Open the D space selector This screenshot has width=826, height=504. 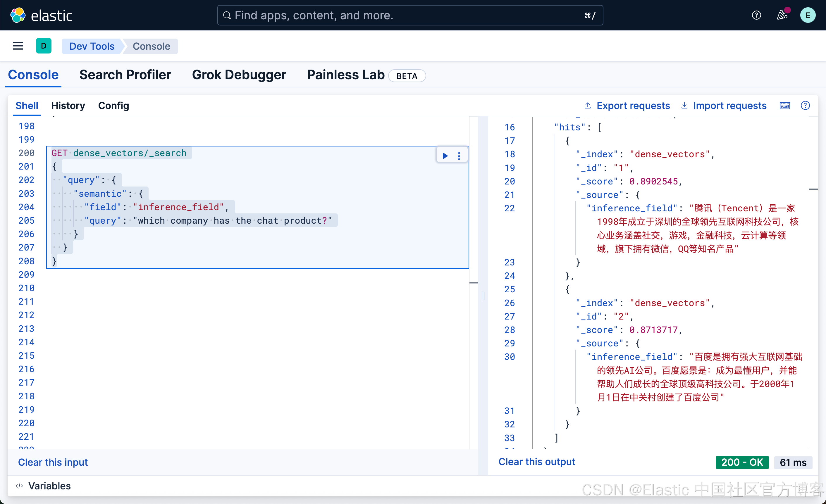[x=44, y=46]
